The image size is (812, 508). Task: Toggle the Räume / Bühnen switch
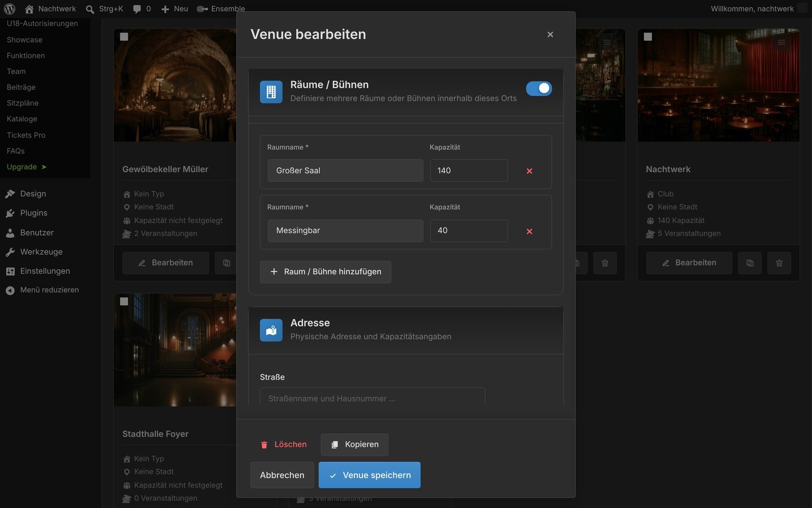click(538, 88)
